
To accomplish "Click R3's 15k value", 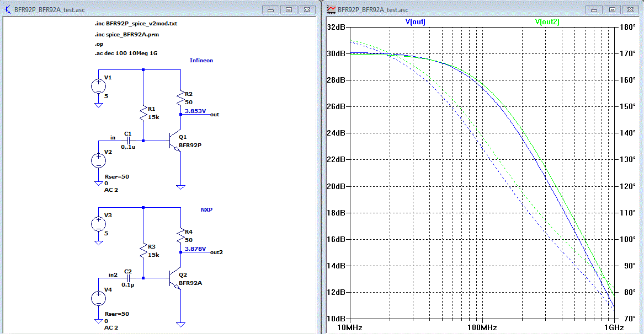I will pos(153,255).
